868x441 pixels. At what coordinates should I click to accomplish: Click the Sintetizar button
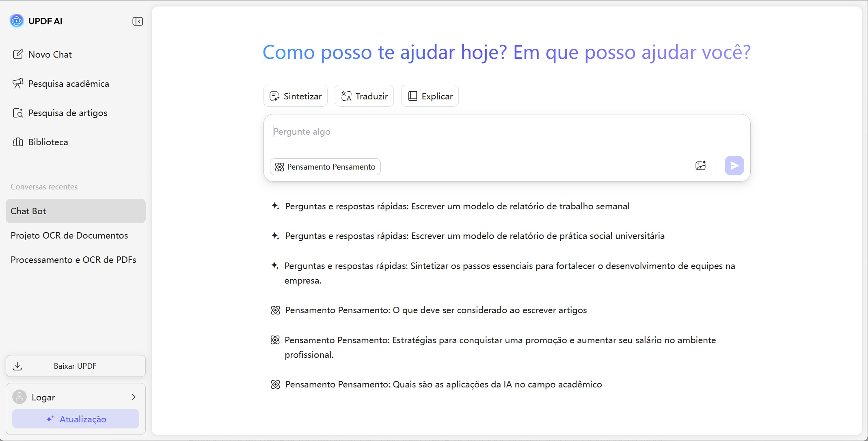coord(296,96)
